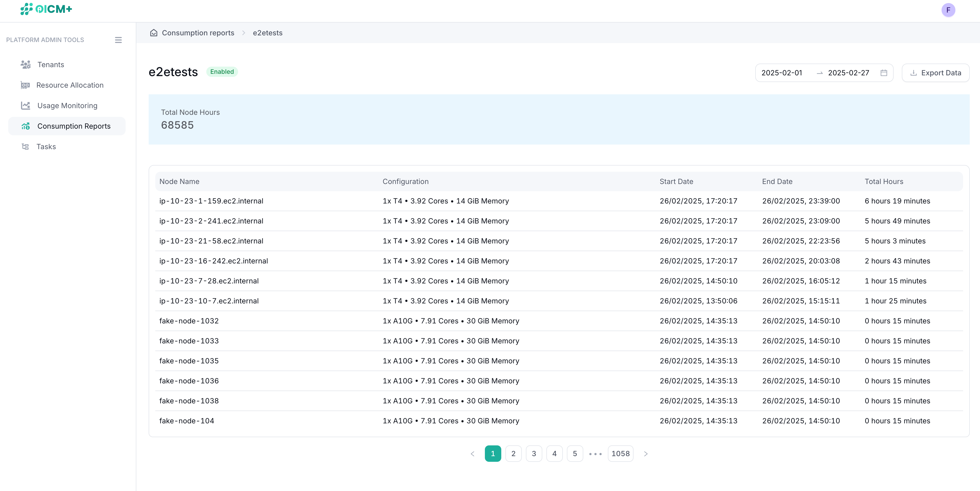Click the Enabled status badge
The height and width of the screenshot is (491, 980).
click(x=222, y=71)
